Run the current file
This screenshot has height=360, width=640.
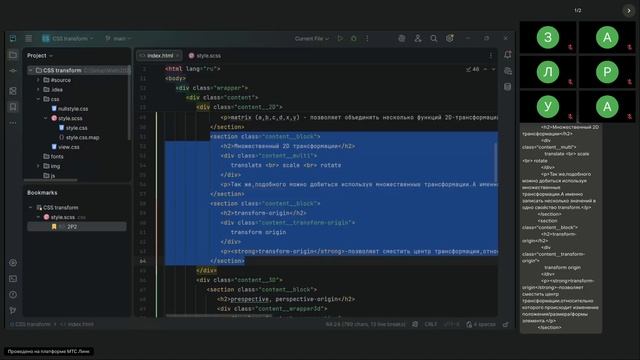[340, 38]
